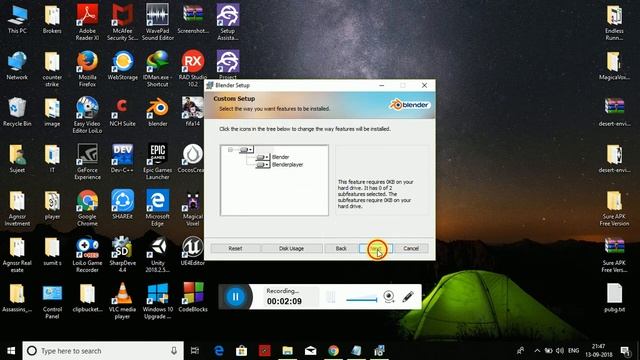Pause the screen recording
Viewport: 640px width, 360px height.
click(236, 297)
